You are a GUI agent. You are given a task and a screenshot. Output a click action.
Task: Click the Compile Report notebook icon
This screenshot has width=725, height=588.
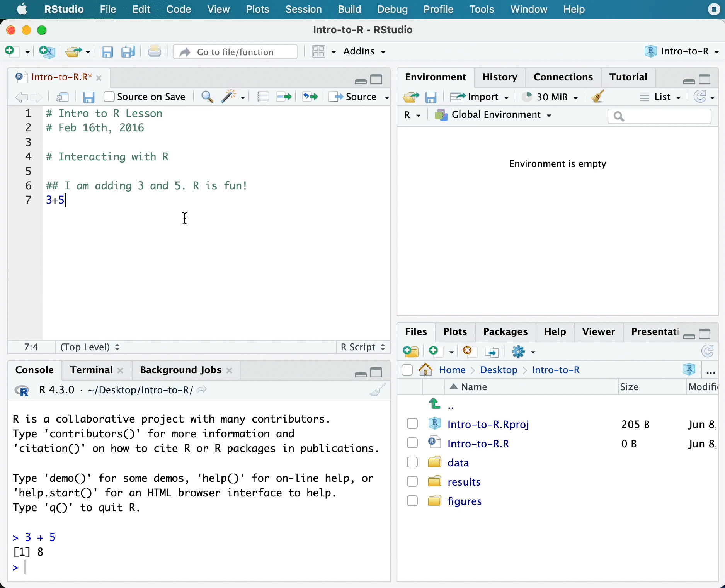click(x=262, y=97)
